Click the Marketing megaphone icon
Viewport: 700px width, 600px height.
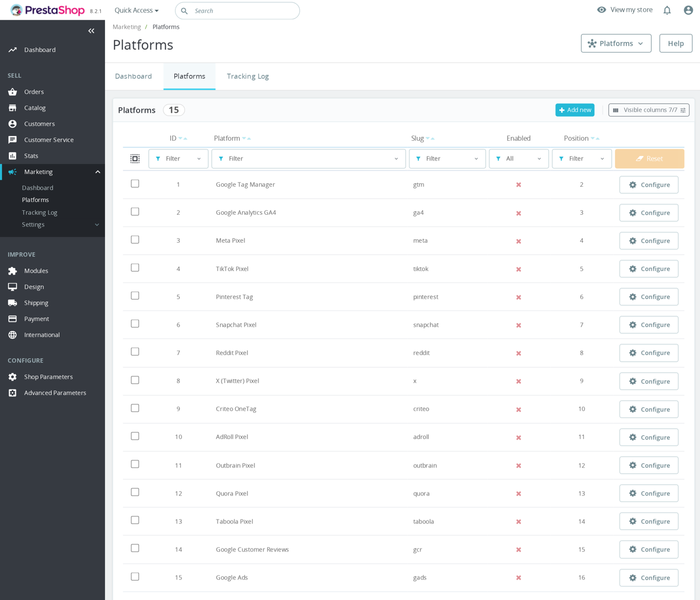12,172
